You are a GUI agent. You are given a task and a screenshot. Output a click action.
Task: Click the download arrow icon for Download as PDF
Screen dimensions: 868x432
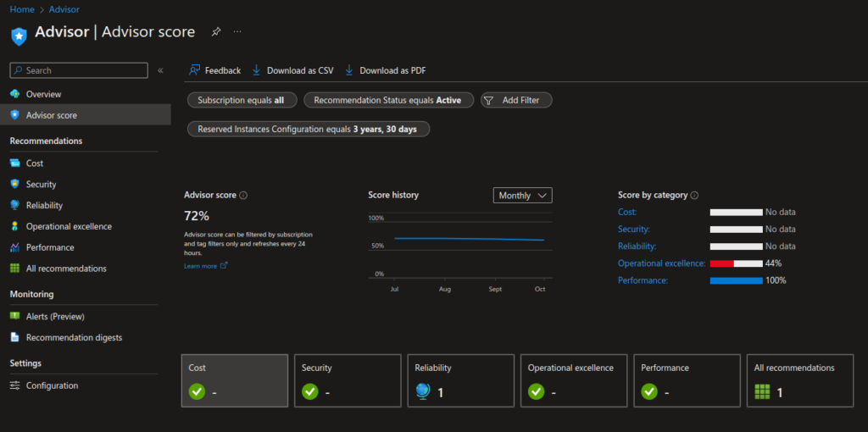pos(348,70)
